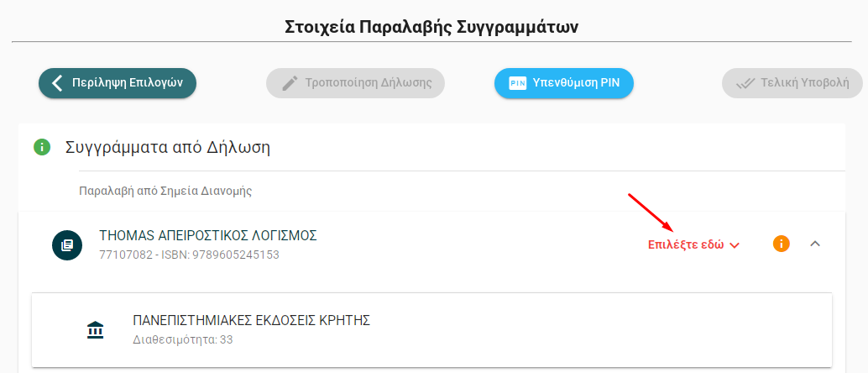Click the back chevron icon on Περίληψη Επιλογών
This screenshot has width=868, height=373.
(57, 83)
